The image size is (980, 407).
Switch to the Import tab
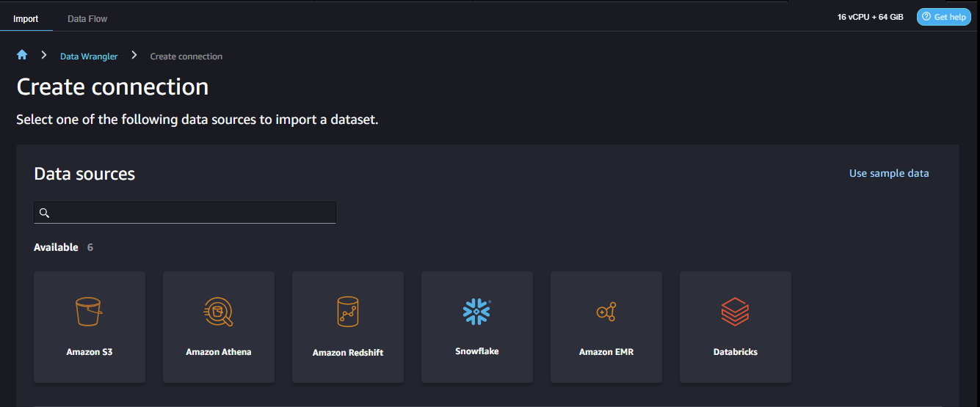point(26,18)
